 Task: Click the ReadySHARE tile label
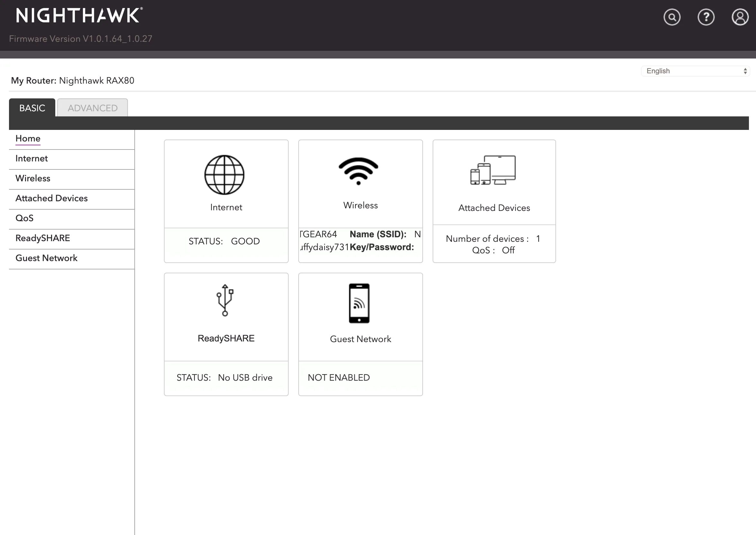226,338
